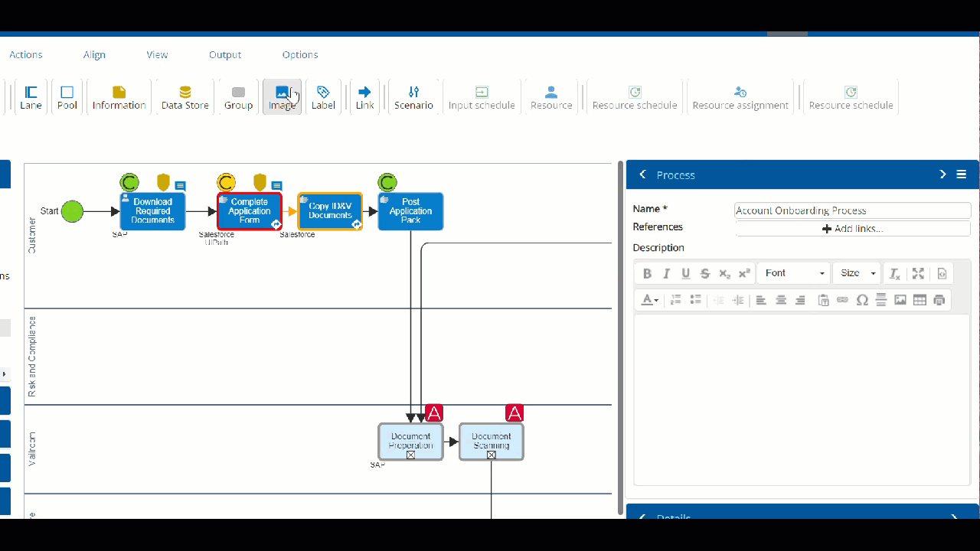The height and width of the screenshot is (551, 980).
Task: Toggle bold formatting in description editor
Action: point(647,273)
